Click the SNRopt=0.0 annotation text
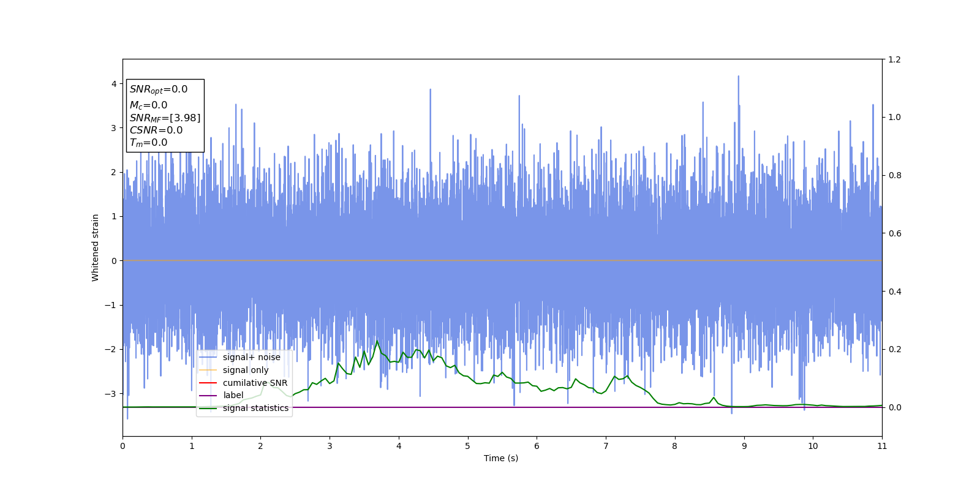The image size is (980, 490). point(159,89)
